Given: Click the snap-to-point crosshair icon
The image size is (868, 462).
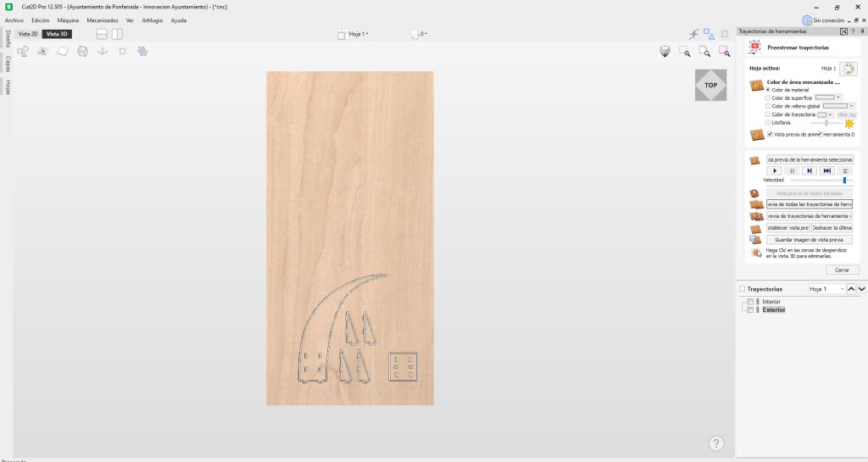Looking at the screenshot, I should coord(693,34).
